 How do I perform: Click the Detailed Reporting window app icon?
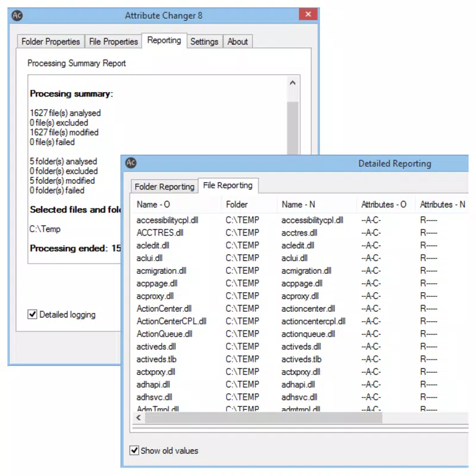coord(131,163)
